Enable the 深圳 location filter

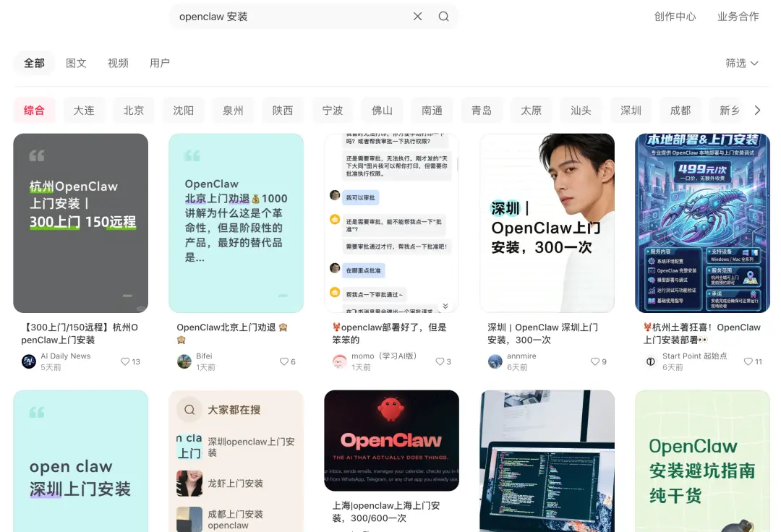(631, 110)
